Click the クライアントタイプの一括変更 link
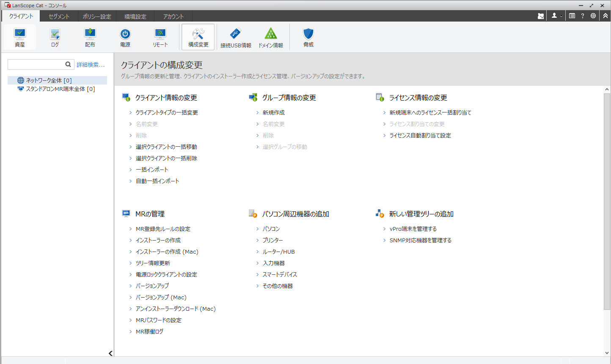Image resolution: width=611 pixels, height=364 pixels. tap(167, 112)
